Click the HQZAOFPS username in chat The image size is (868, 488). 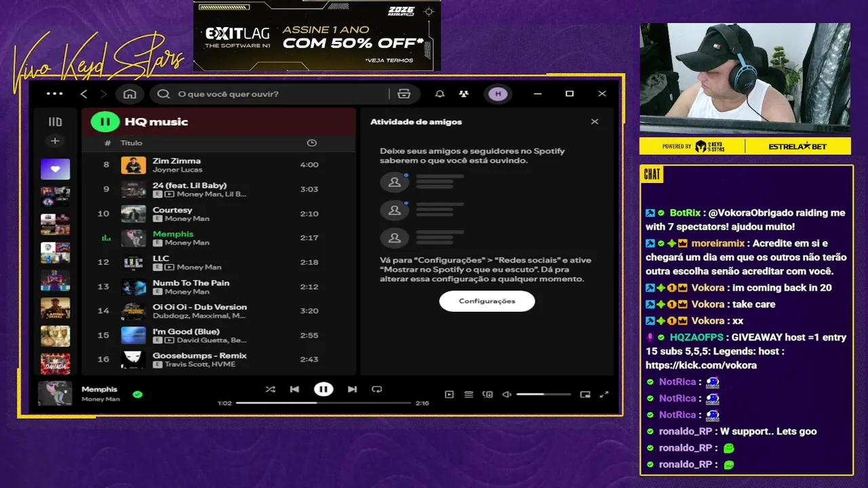698,337
